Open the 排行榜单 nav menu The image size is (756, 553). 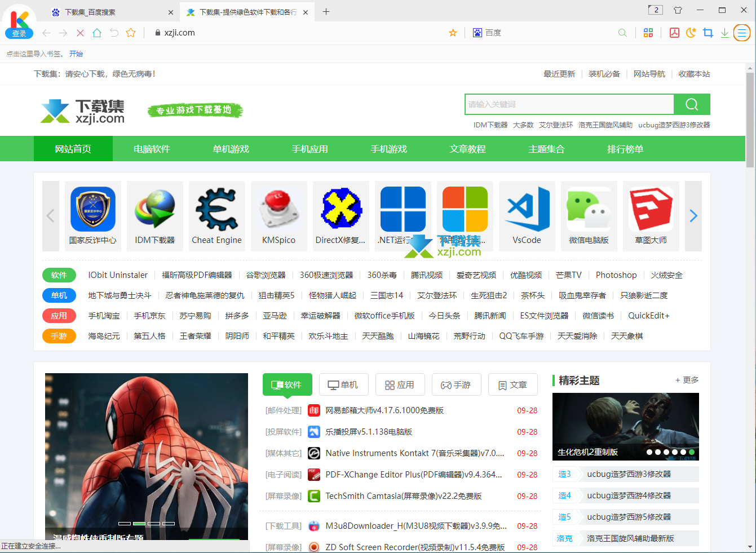(x=625, y=149)
